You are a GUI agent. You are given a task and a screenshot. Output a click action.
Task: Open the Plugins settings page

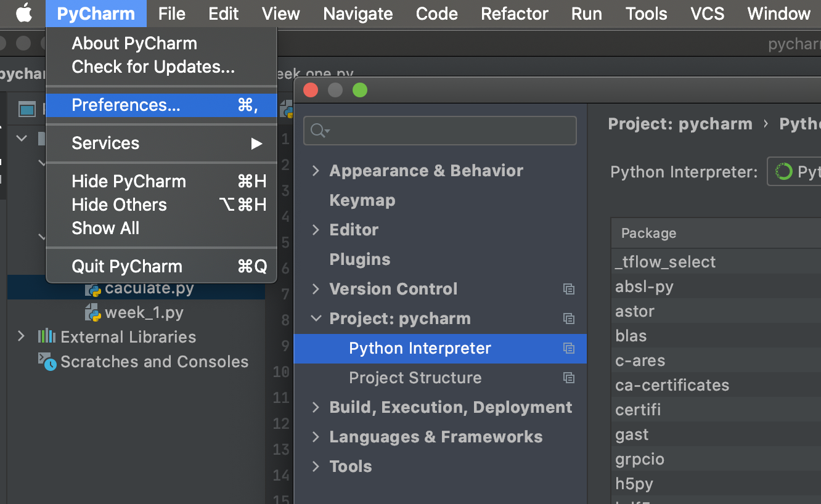coord(359,259)
